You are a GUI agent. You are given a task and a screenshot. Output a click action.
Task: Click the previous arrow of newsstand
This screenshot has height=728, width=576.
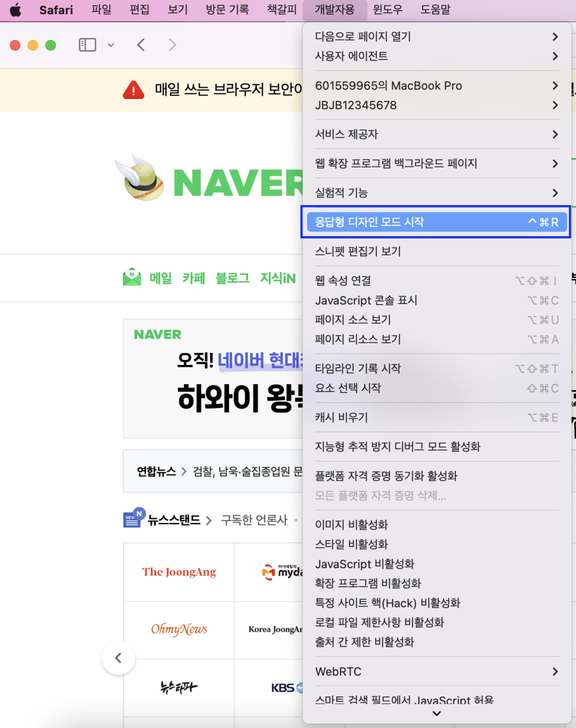(x=118, y=658)
